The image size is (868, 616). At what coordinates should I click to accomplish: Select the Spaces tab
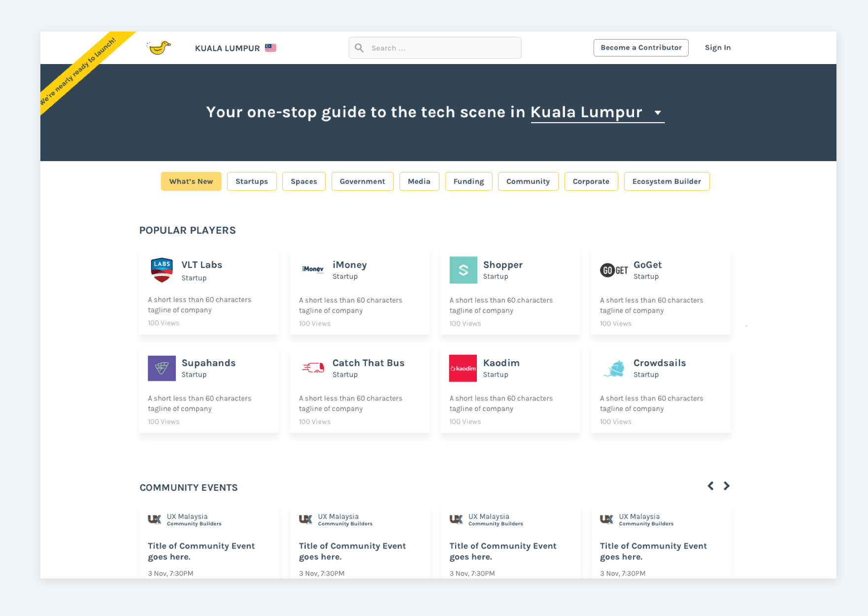[x=304, y=181]
